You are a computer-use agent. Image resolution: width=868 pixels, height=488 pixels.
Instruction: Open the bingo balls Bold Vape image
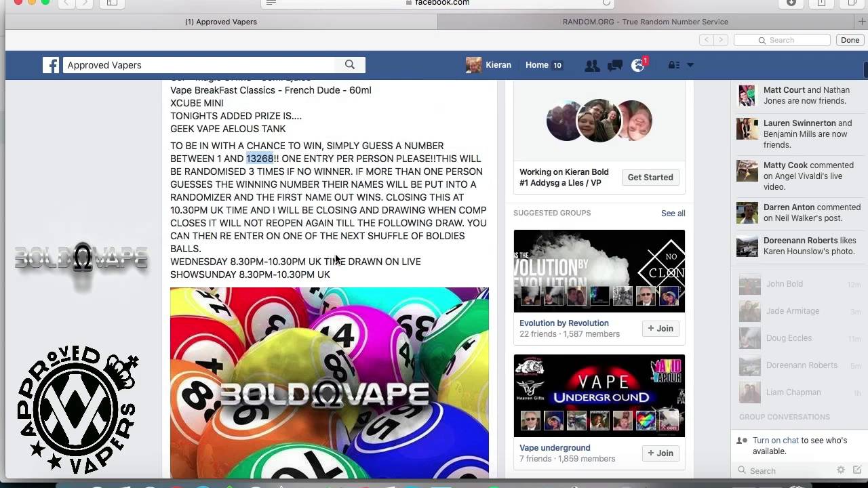330,383
